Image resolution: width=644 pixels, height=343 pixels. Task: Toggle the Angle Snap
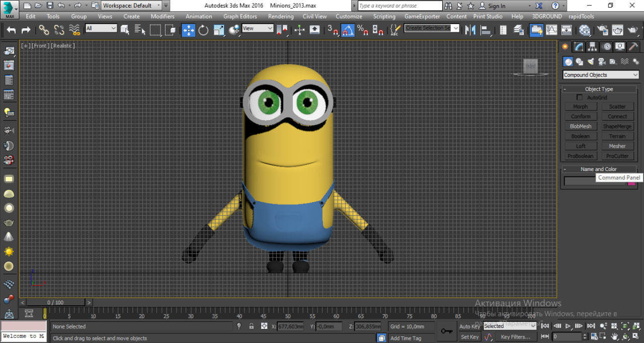(348, 30)
